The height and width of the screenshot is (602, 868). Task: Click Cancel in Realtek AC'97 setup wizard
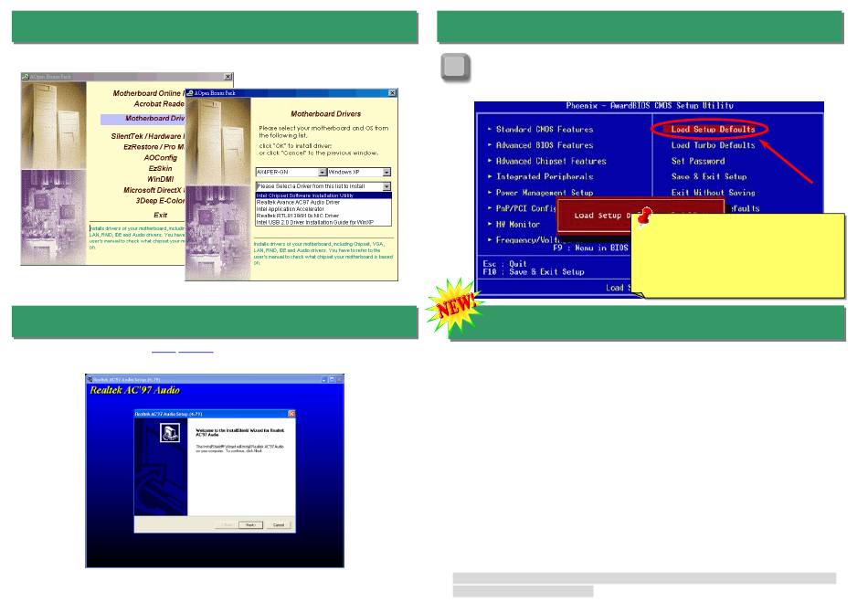click(279, 524)
